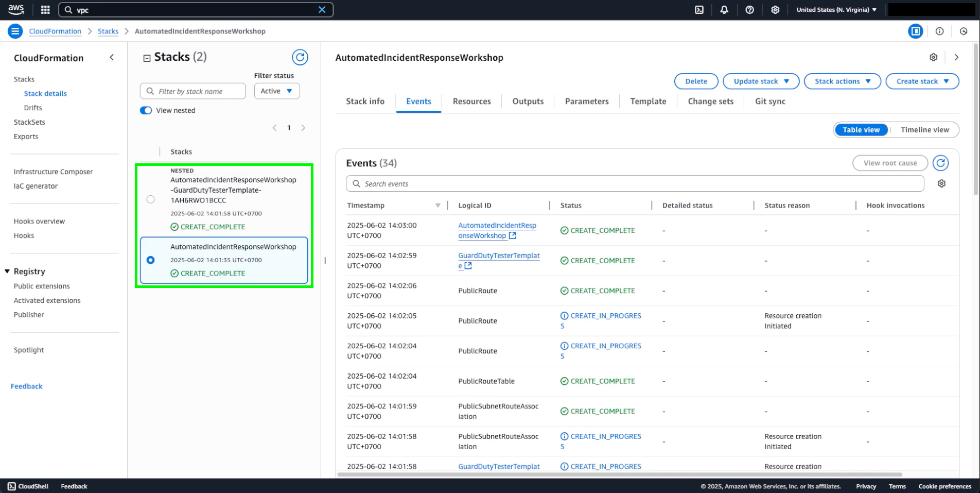Click the PublicRouteTable logical ID cell
The image size is (980, 493).
click(x=486, y=381)
